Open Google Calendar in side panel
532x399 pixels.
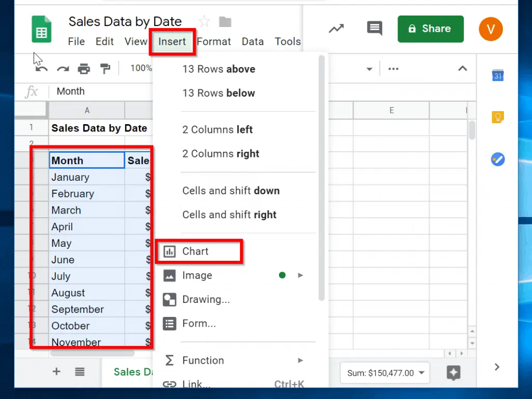click(497, 75)
